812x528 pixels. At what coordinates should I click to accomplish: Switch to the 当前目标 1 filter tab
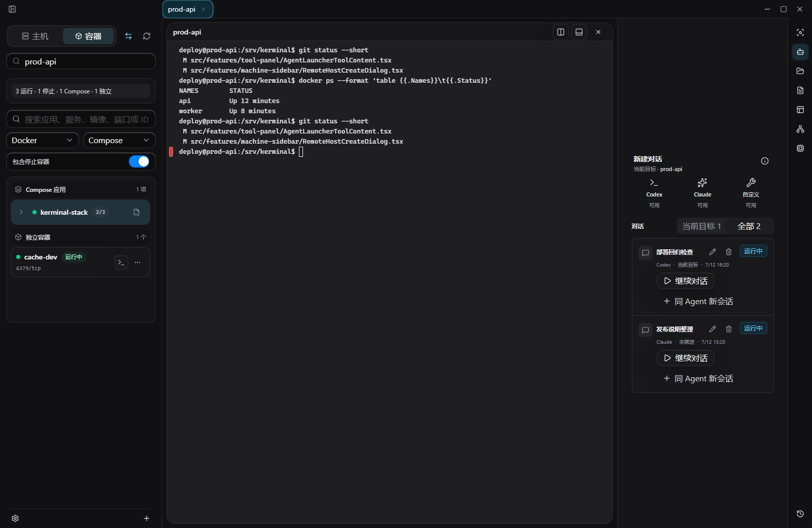point(701,226)
